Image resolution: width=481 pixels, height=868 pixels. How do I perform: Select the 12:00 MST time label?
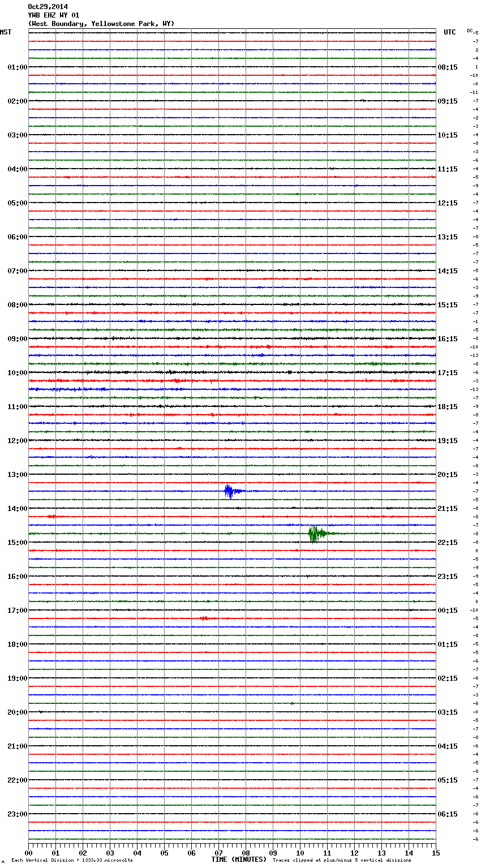coord(18,441)
